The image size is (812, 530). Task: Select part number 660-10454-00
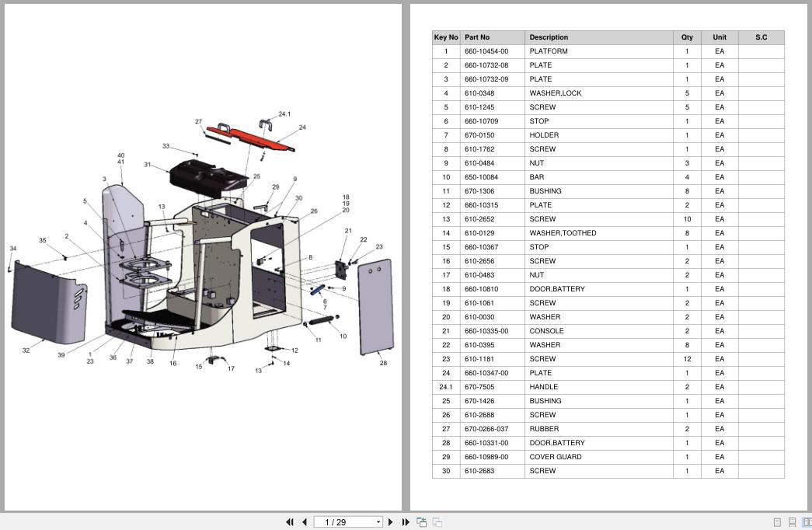pyautogui.click(x=486, y=51)
